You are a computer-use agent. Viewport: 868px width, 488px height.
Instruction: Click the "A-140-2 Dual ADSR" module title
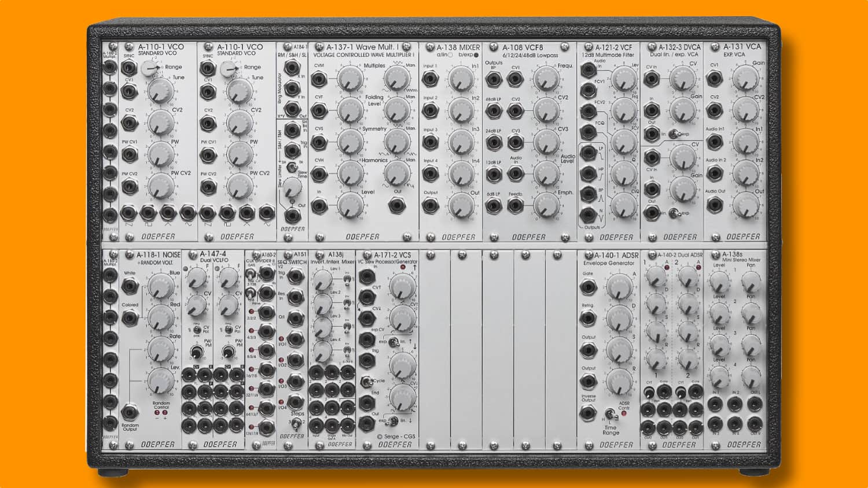coord(680,255)
